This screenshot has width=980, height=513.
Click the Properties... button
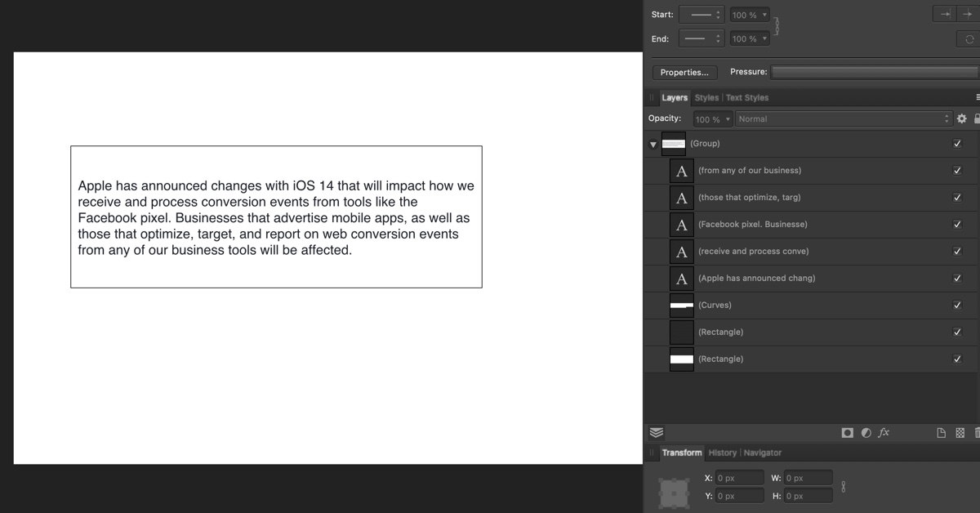tap(684, 73)
